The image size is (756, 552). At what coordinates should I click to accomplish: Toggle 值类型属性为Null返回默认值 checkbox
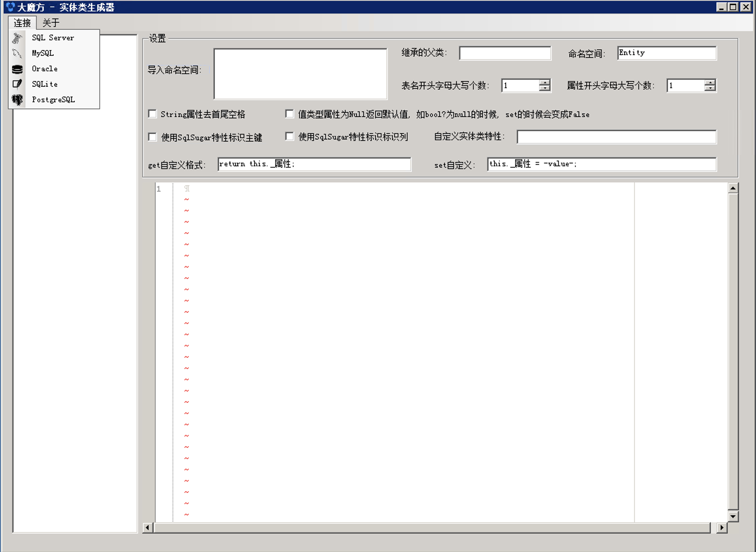[290, 114]
